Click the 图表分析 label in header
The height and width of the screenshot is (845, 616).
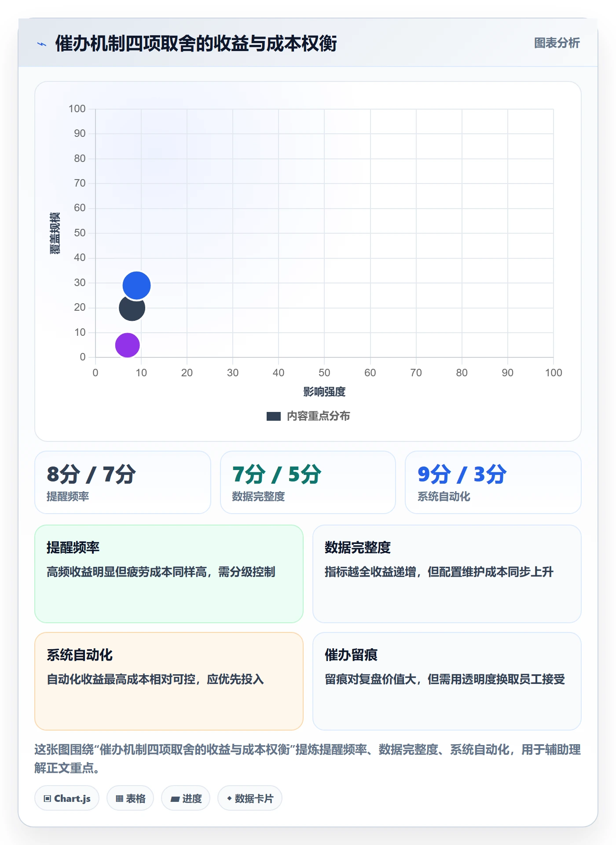(557, 43)
